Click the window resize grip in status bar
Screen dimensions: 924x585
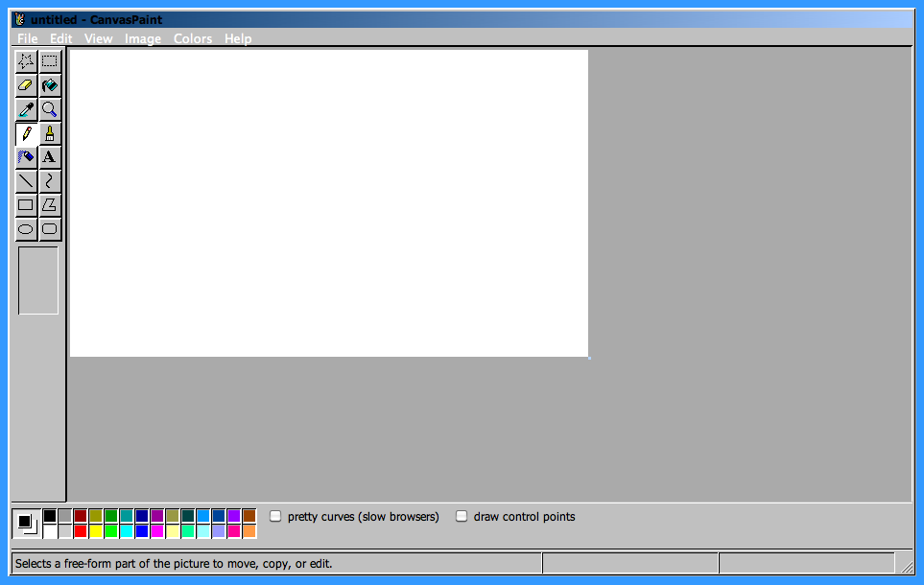pyautogui.click(x=907, y=566)
